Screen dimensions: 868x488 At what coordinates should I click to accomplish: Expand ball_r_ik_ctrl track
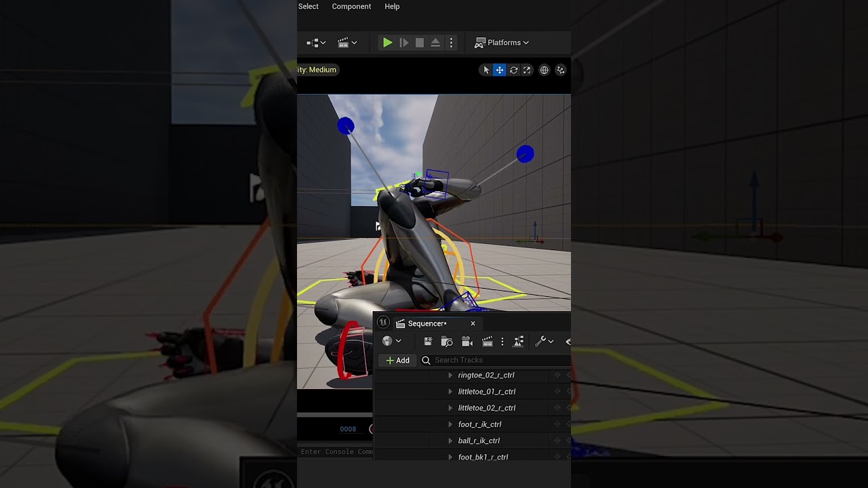(x=450, y=441)
